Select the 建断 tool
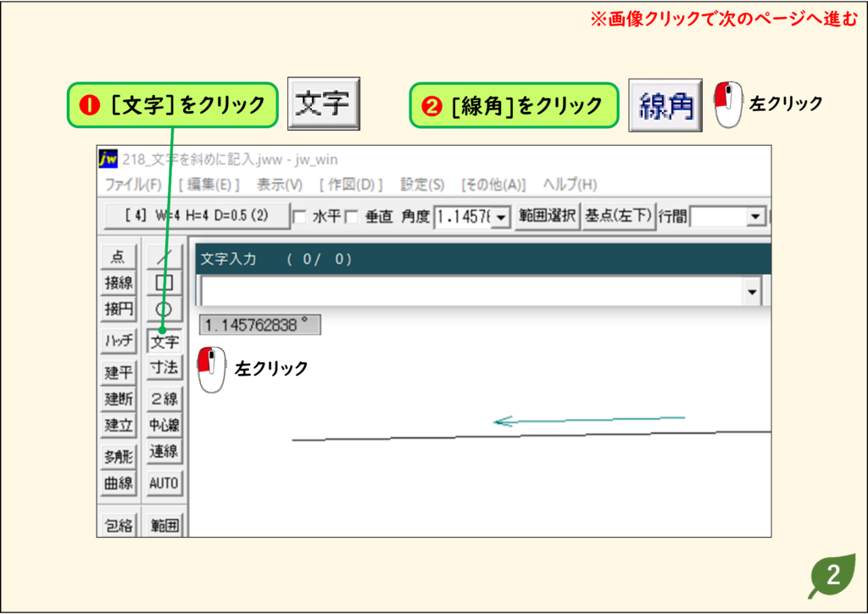 (x=119, y=399)
